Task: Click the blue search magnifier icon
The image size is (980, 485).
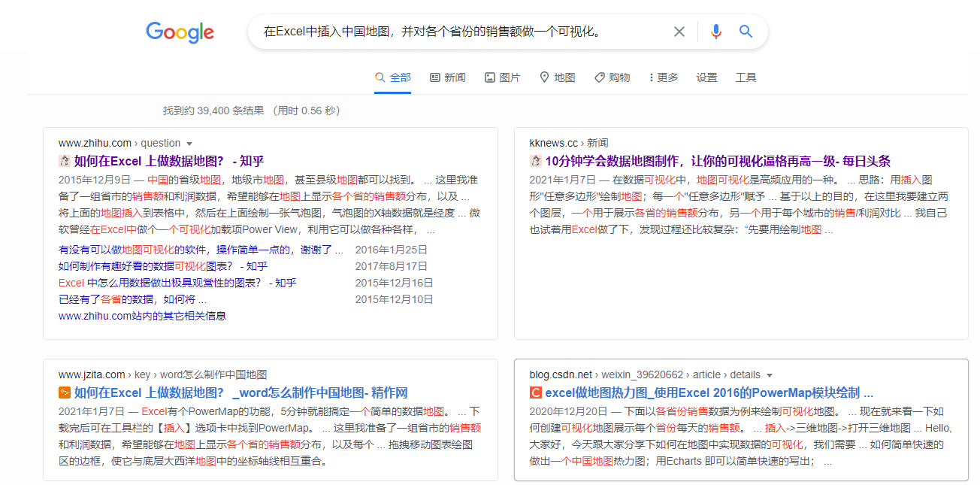Action: [x=746, y=32]
